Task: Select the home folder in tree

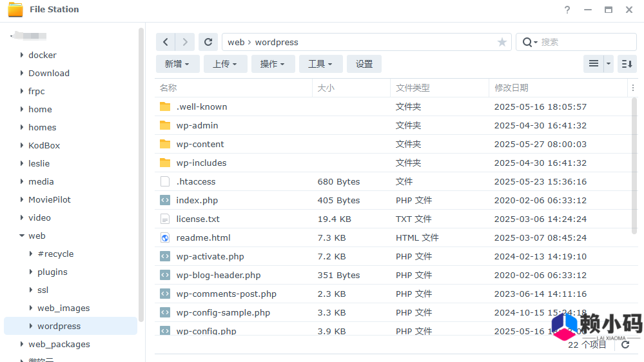Action: tap(40, 109)
